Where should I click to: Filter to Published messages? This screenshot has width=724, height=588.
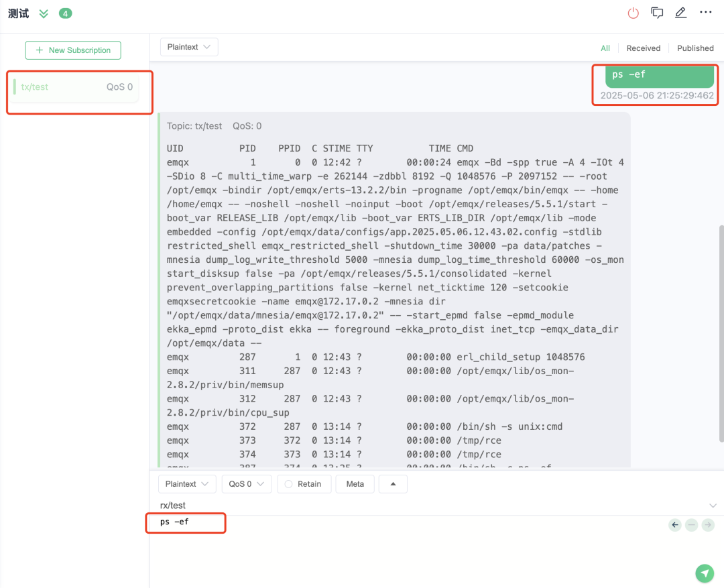pyautogui.click(x=695, y=48)
